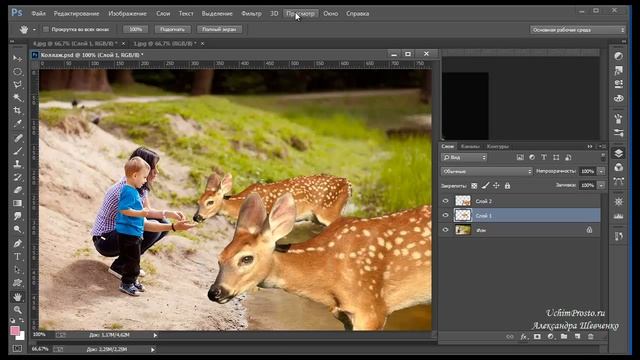Collapse the panel group with double arrows
This screenshot has width=640, height=360.
coord(590,146)
